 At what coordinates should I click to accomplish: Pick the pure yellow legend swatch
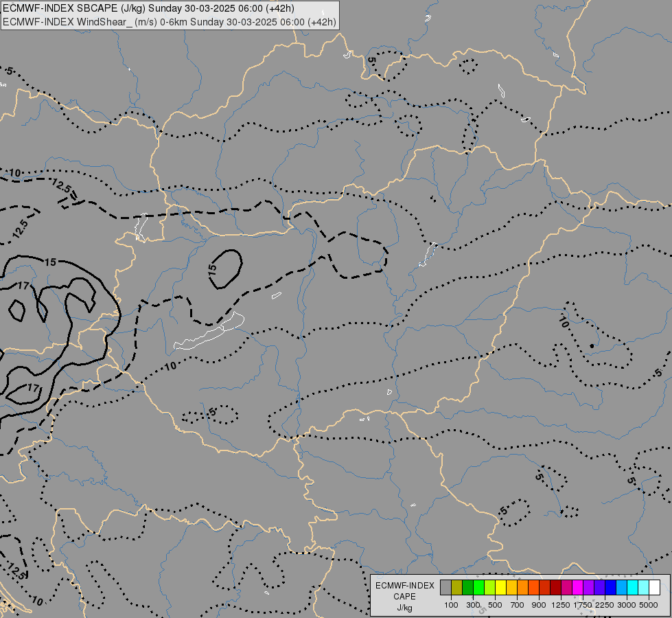point(500,587)
